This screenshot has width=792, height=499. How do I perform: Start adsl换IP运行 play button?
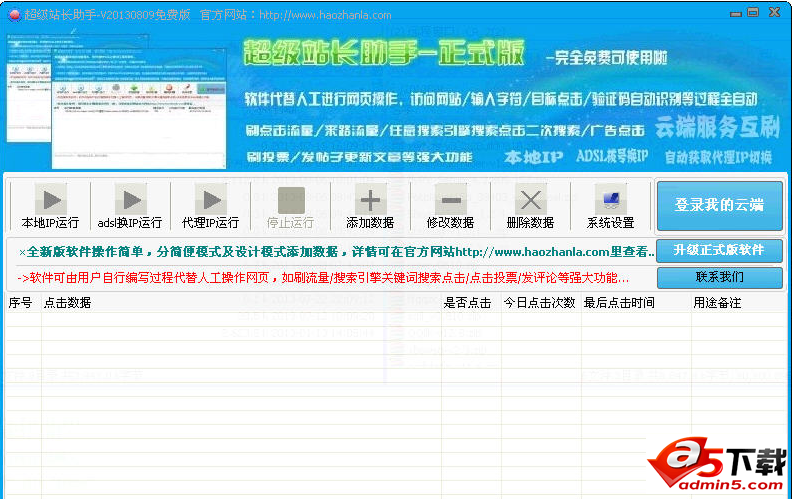(x=131, y=201)
